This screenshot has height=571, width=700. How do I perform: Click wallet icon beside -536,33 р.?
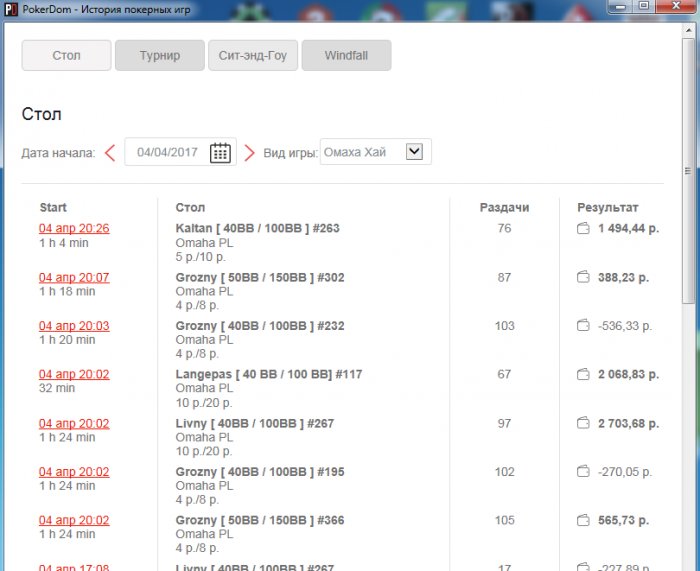[x=583, y=325]
